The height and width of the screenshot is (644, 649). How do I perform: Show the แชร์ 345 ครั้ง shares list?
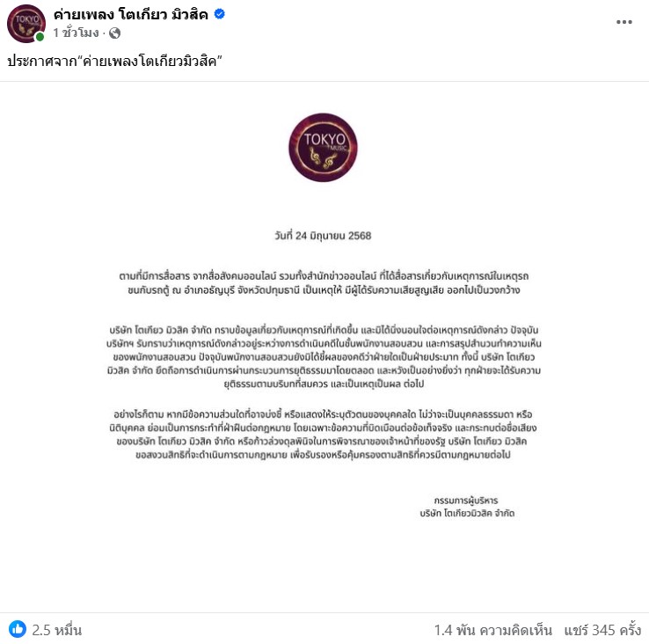click(x=602, y=630)
